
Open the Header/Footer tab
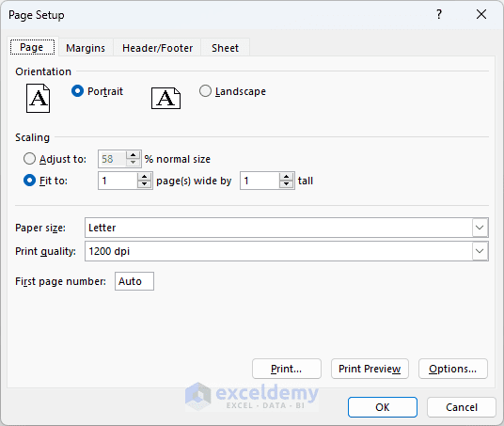pos(158,48)
